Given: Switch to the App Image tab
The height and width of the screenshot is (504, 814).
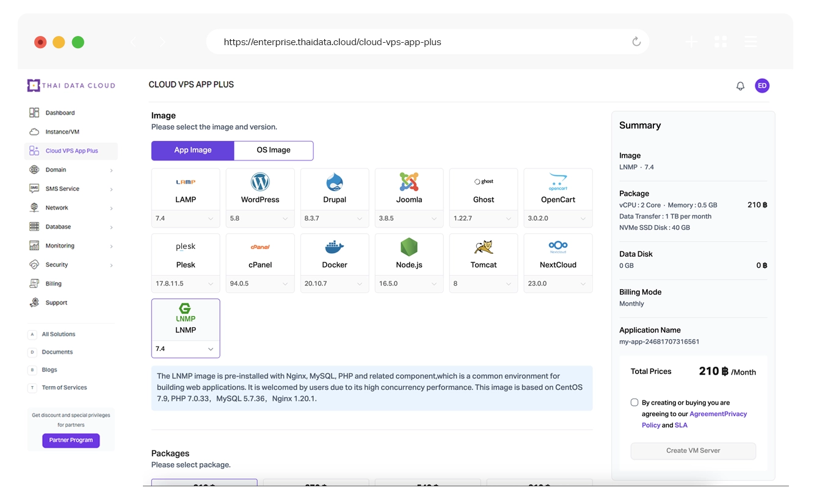Looking at the screenshot, I should click(x=193, y=150).
